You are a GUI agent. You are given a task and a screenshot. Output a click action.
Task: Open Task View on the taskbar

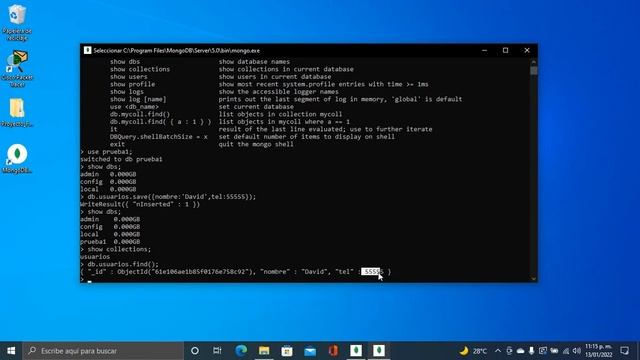217,351
